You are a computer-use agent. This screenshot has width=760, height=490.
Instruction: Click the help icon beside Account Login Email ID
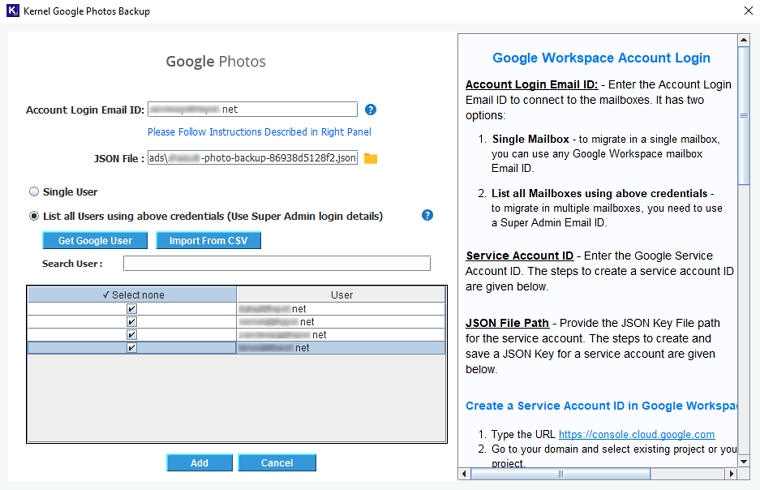coord(370,110)
